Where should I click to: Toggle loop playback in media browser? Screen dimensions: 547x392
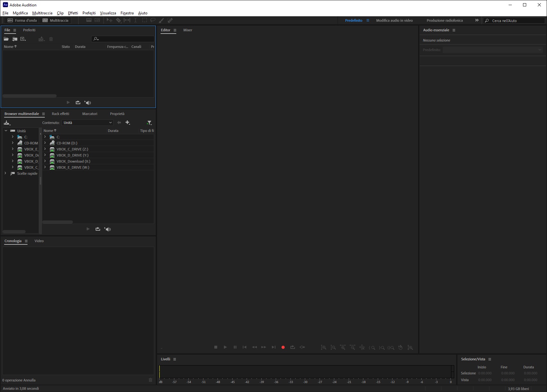[x=98, y=229]
